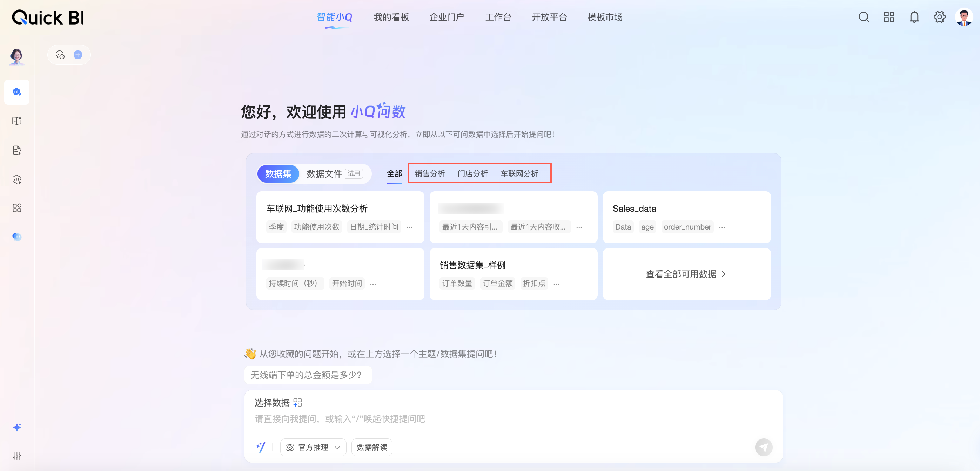Click the 功能使用次数 field tag
Screen dimensions: 980x471
316,227
